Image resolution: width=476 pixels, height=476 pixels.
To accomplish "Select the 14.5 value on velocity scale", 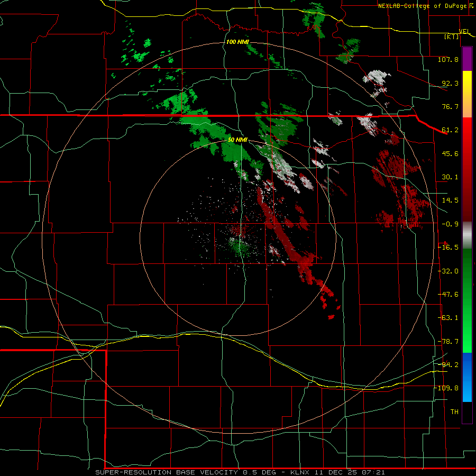I will 450,200.
